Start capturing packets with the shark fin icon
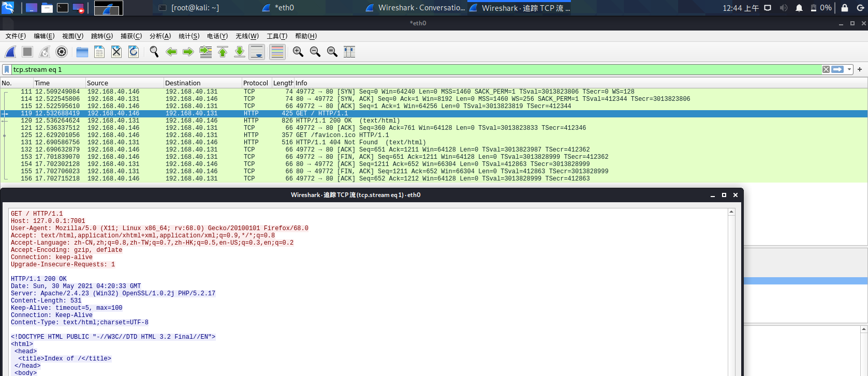Image resolution: width=868 pixels, height=376 pixels. coord(10,52)
